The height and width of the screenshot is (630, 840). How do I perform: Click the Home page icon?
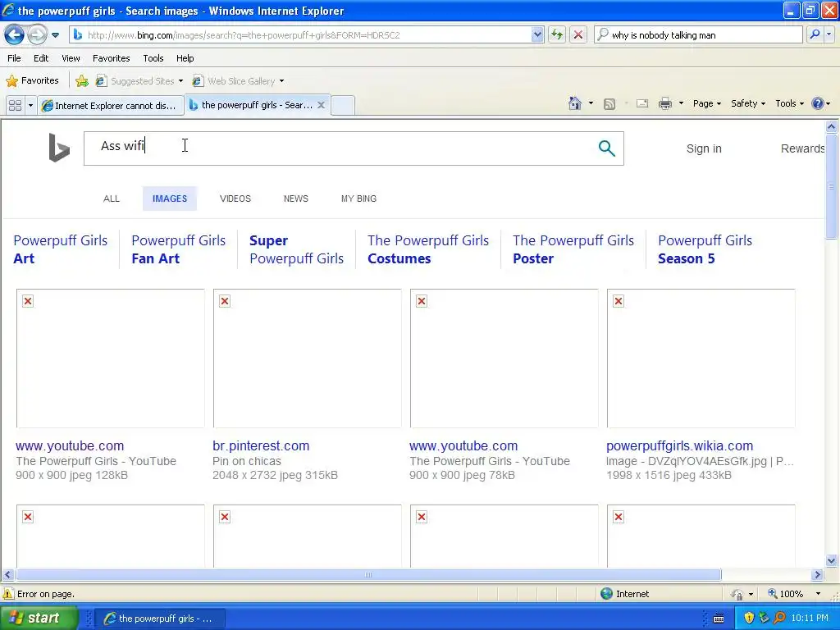575,103
